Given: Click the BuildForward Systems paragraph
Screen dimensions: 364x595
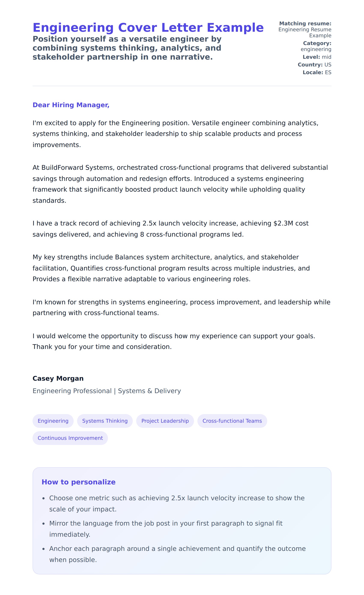Looking at the screenshot, I should pos(180,184).
